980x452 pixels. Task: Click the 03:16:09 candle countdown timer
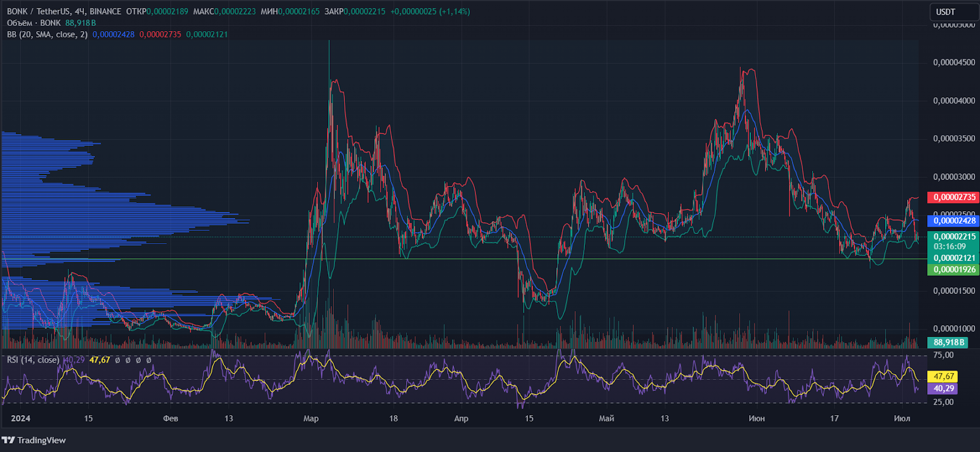point(949,247)
